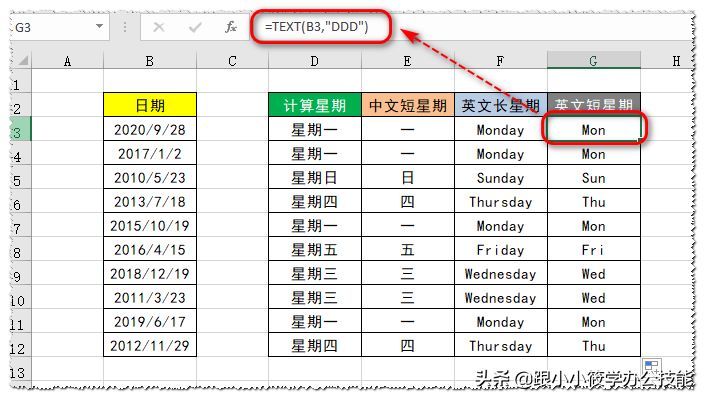The height and width of the screenshot is (399, 705).
Task: Click the cancel X icon in formula bar
Action: 159,27
